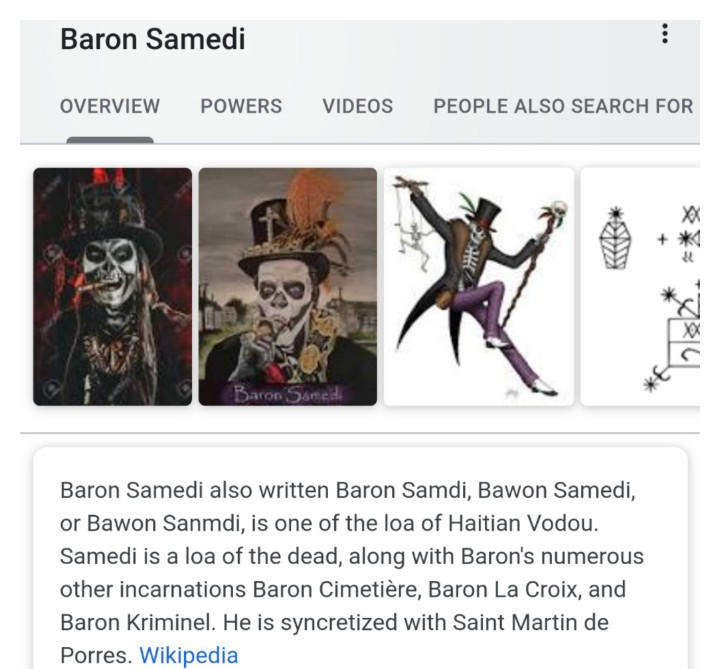The height and width of the screenshot is (669, 720).
Task: View the painted Baron Samedi portrait thumbnail
Action: 288,286
